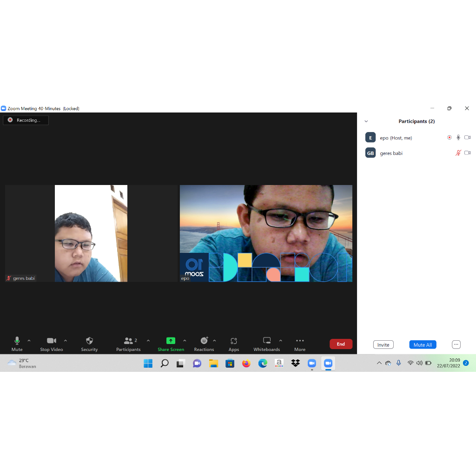Click the E avatar for epo
Viewport: 476px width, 476px height.
[370, 138]
